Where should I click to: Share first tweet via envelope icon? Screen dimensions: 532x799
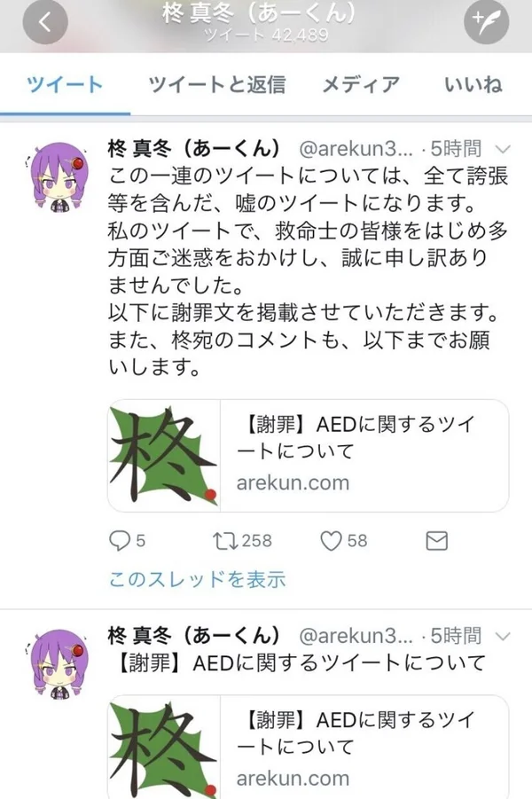(x=437, y=541)
